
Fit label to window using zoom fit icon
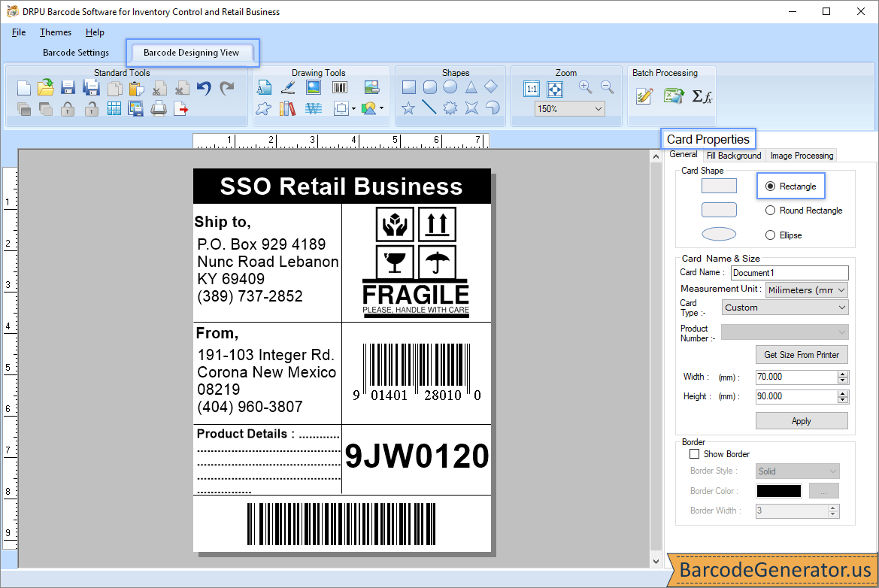555,89
